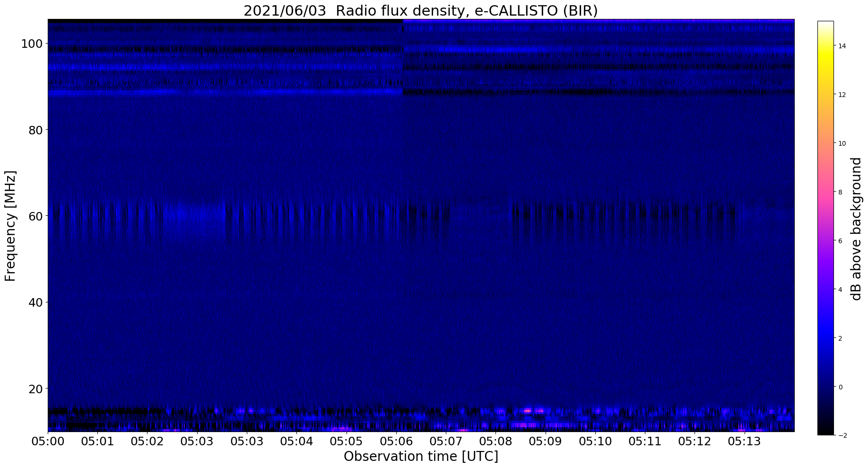Image resolution: width=868 pixels, height=468 pixels.
Task: Click the 8 tick on the colorbar
Action: pyautogui.click(x=840, y=192)
